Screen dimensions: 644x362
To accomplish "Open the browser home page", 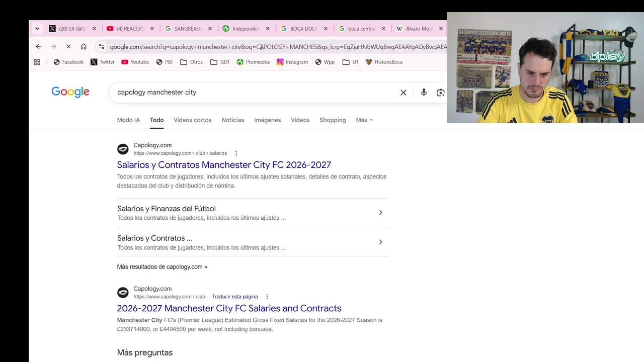I will coord(84,47).
